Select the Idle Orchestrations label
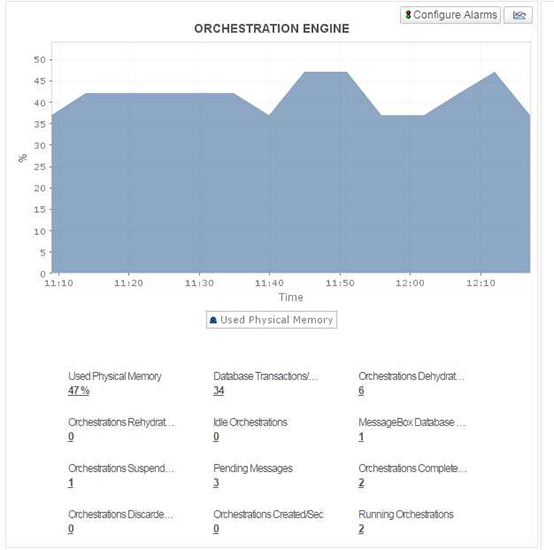Image resolution: width=554 pixels, height=550 pixels. (x=250, y=422)
